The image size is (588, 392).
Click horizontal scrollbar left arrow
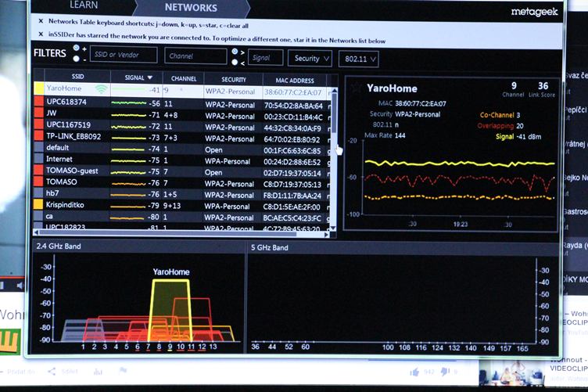tap(36, 232)
